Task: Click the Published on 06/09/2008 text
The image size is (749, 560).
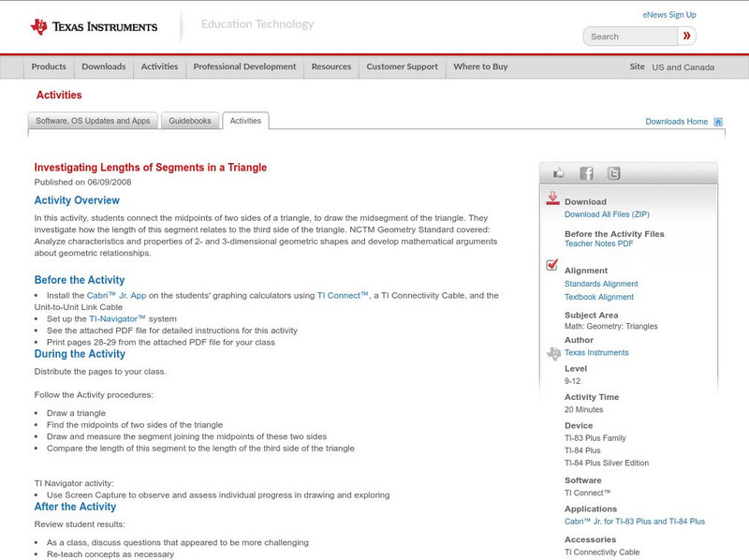Action: click(82, 182)
